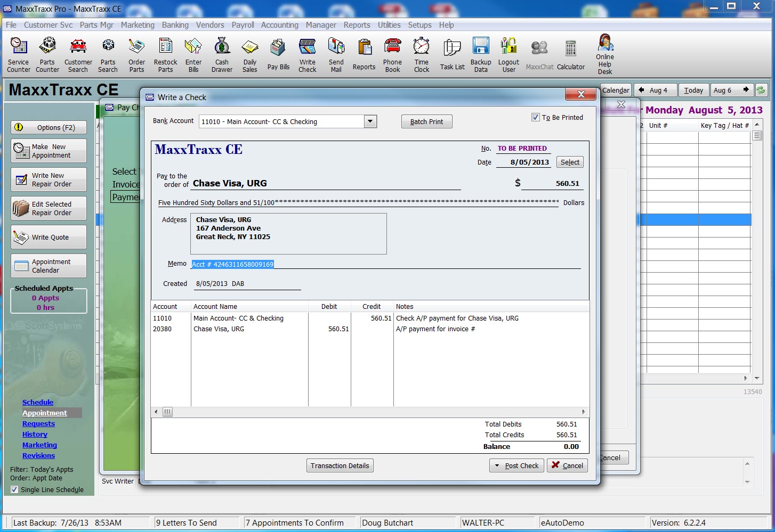Open the Calculator tool
Screen dimensions: 775x532
point(571,55)
